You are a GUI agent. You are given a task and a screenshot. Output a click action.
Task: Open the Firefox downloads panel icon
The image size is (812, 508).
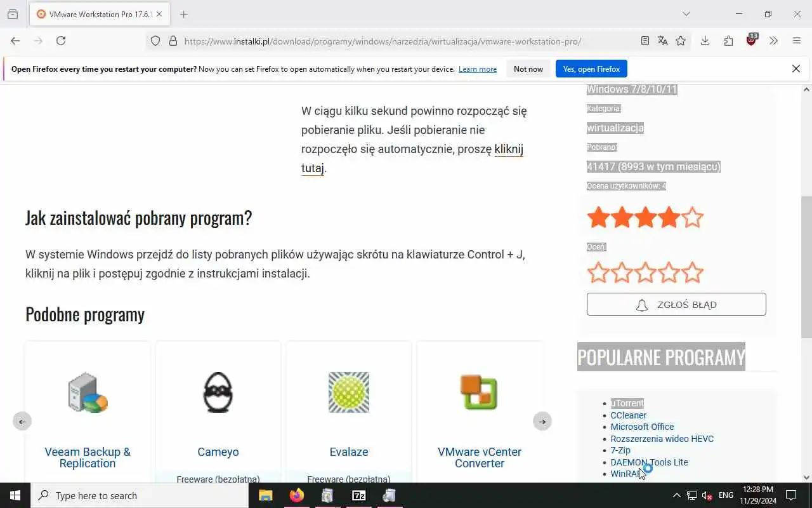705,41
